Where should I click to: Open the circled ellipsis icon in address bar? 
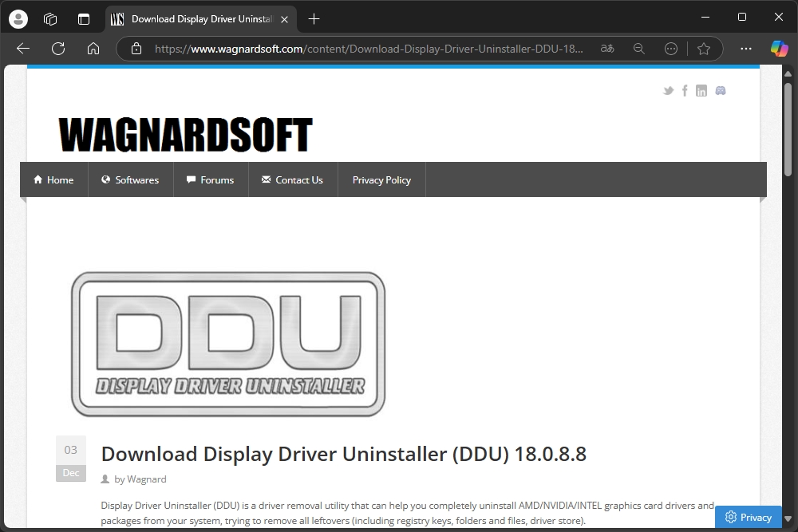(x=671, y=49)
